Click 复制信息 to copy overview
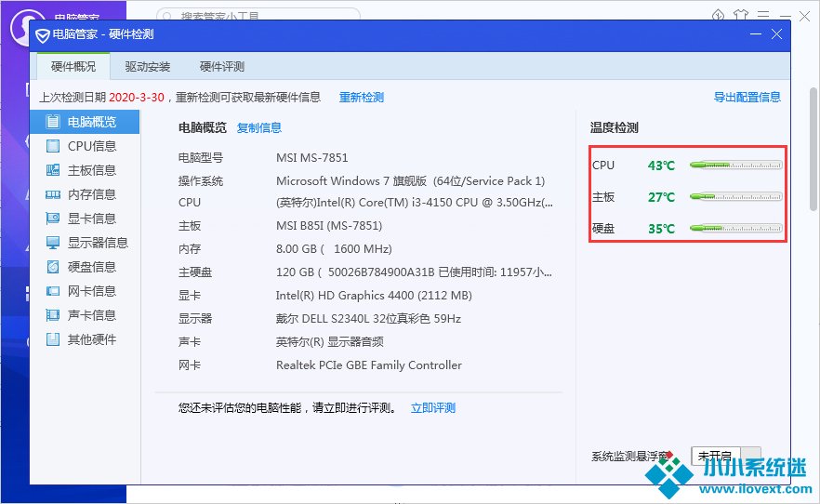The height and width of the screenshot is (504, 820). point(259,128)
